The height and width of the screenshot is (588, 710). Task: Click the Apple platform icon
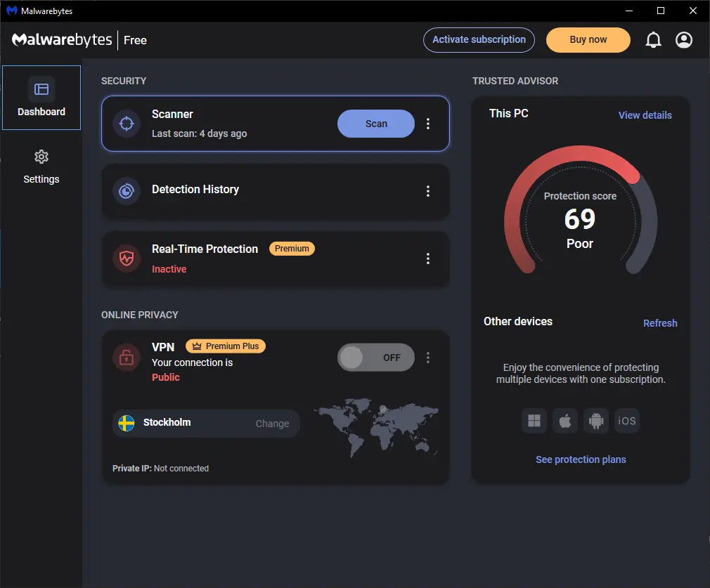pyautogui.click(x=565, y=421)
